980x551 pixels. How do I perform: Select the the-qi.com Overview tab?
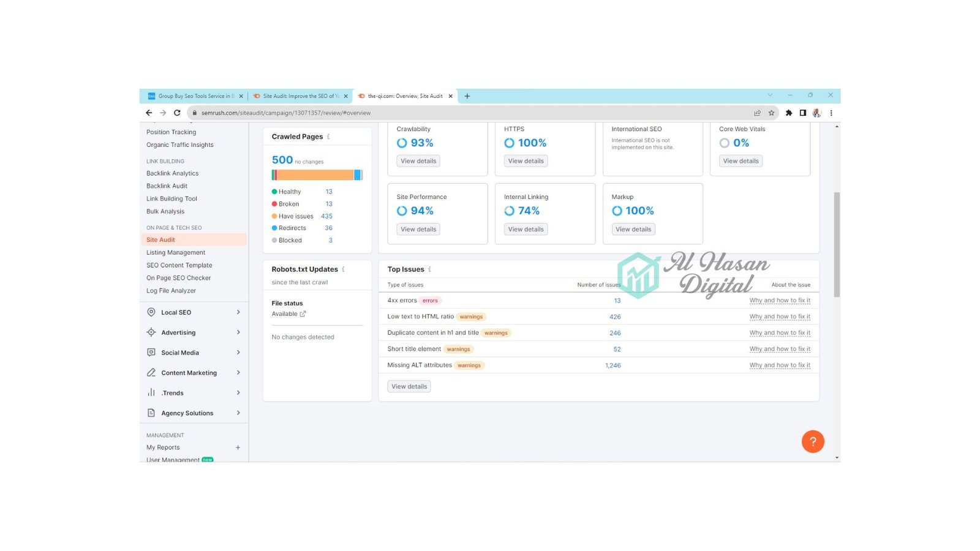tap(405, 96)
